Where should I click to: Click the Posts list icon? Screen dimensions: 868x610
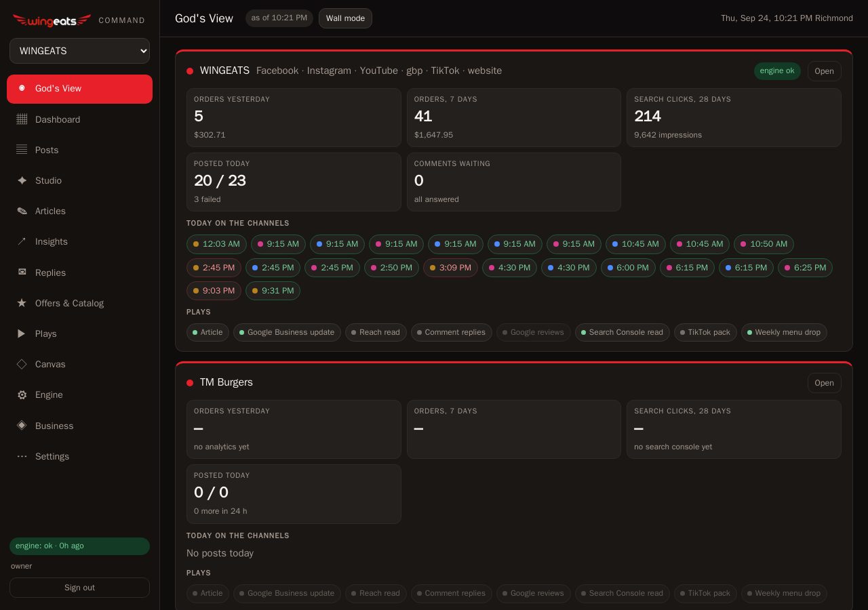pos(22,150)
